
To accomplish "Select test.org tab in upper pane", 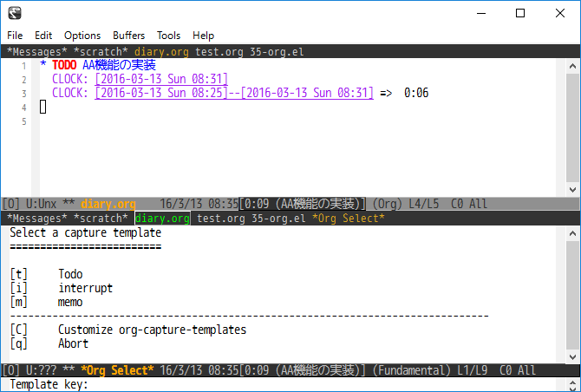I will pos(219,52).
